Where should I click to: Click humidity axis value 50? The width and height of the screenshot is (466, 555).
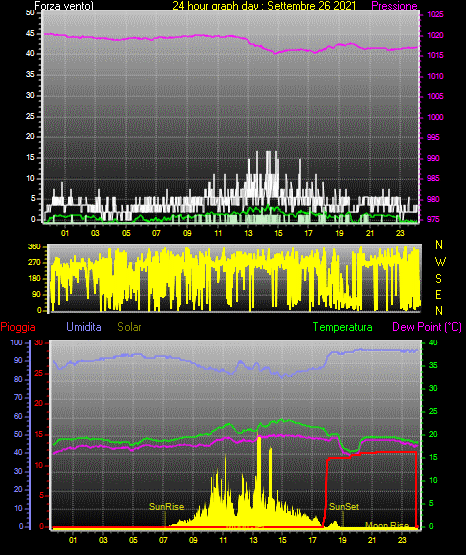(x=18, y=434)
